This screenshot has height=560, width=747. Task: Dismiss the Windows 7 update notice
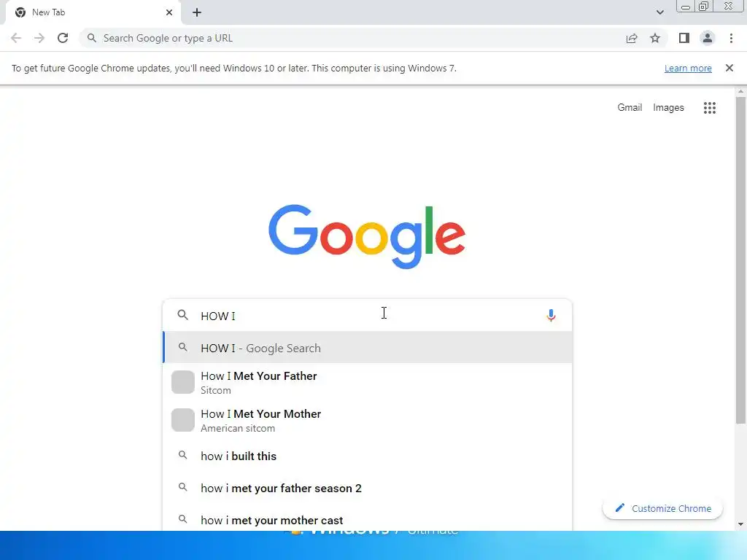click(x=729, y=68)
